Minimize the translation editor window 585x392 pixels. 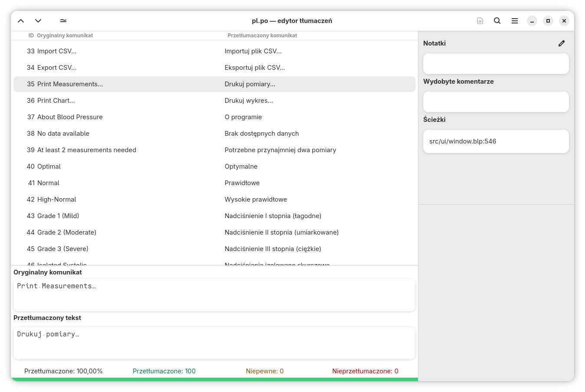click(x=532, y=21)
